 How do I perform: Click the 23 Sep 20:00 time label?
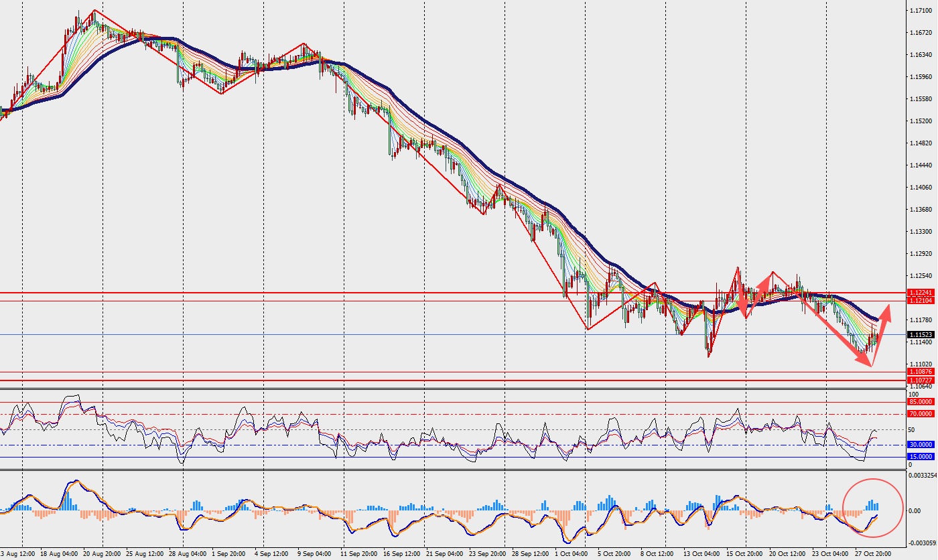(x=487, y=554)
